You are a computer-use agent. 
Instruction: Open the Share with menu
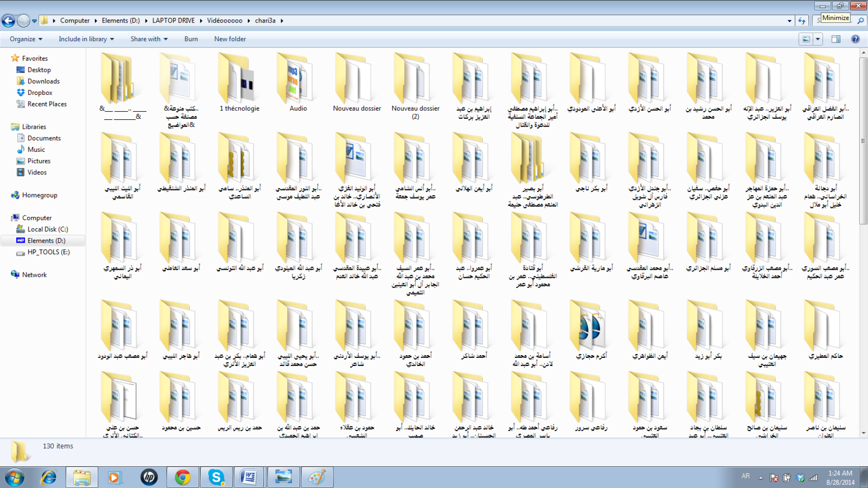coord(149,39)
